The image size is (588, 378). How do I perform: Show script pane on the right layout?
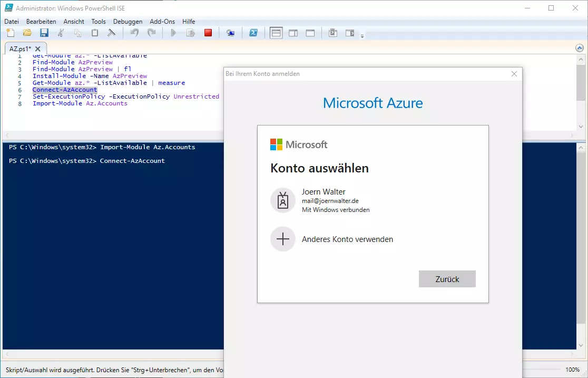click(293, 33)
